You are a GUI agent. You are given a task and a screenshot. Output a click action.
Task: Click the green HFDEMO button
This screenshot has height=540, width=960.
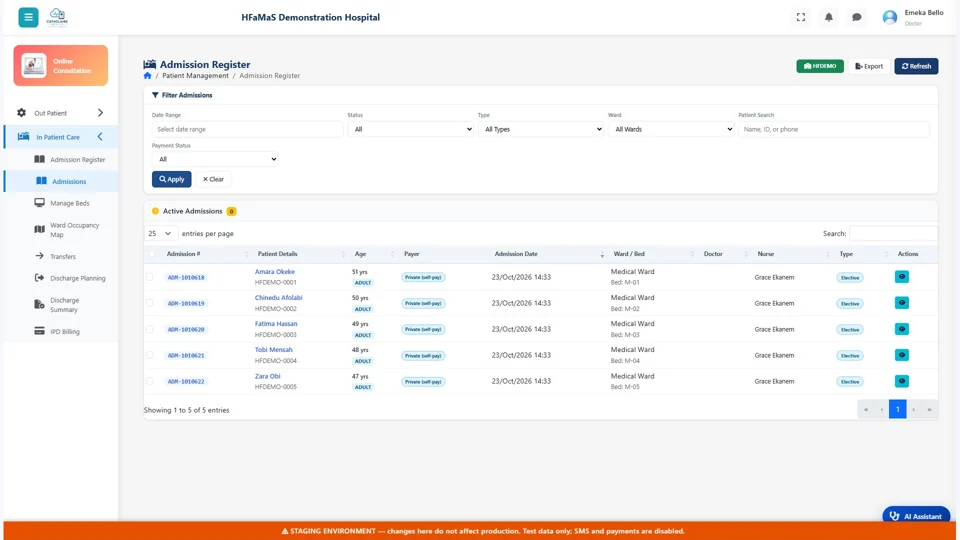click(x=820, y=66)
